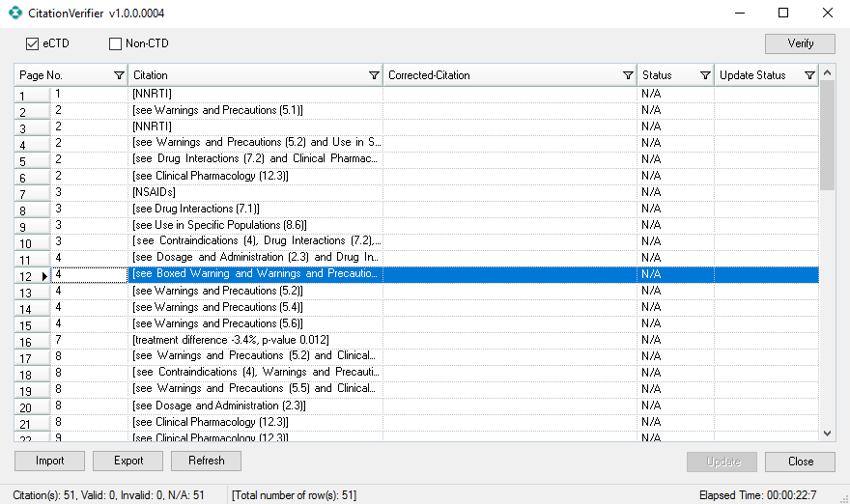Click the CitationVerifier app icon in title bar

point(15,13)
